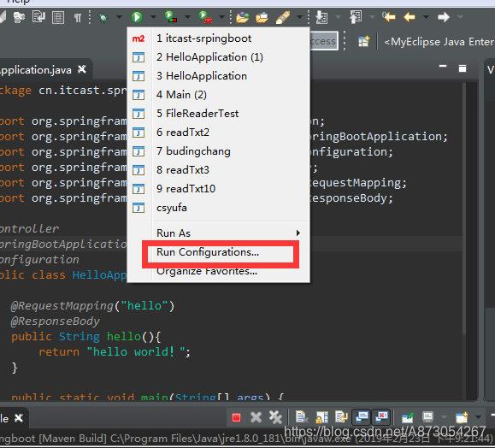Select 1 itcast-srpingboot run entry
Screen dimensions: 495x448
point(218,38)
